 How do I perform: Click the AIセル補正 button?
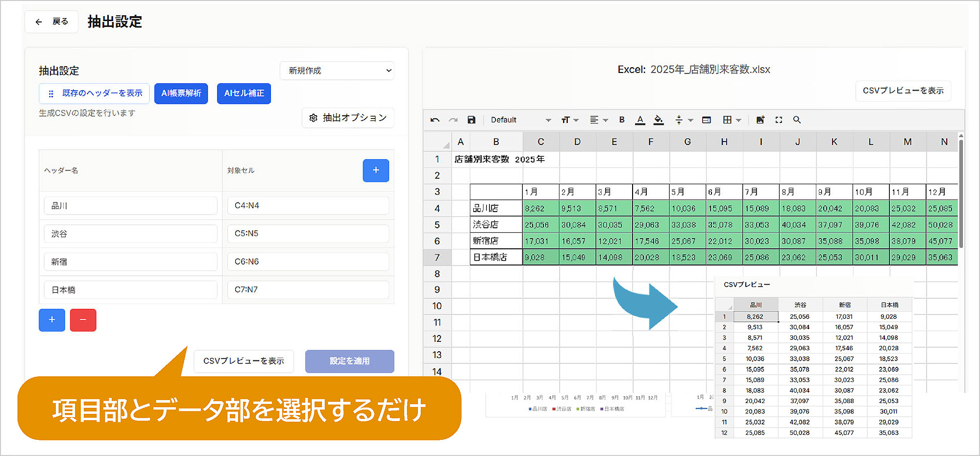coord(244,94)
